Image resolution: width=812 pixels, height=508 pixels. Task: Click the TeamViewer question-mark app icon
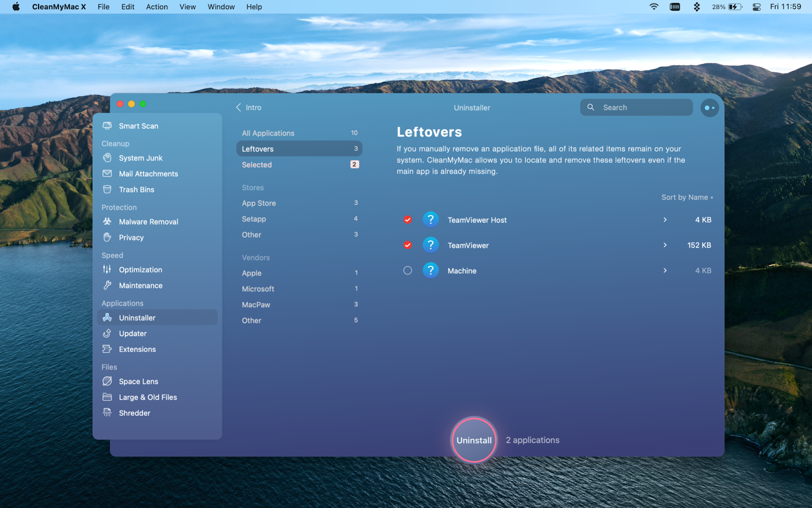[430, 245]
